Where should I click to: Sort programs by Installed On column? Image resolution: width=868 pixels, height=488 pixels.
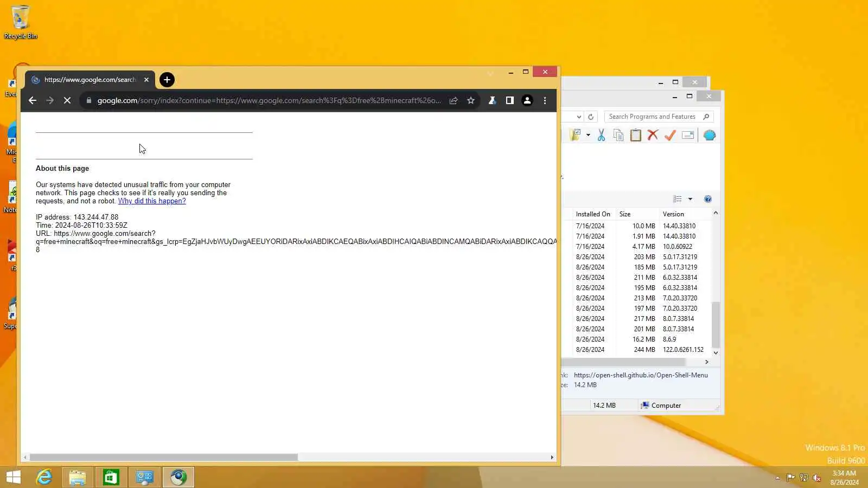click(593, 214)
